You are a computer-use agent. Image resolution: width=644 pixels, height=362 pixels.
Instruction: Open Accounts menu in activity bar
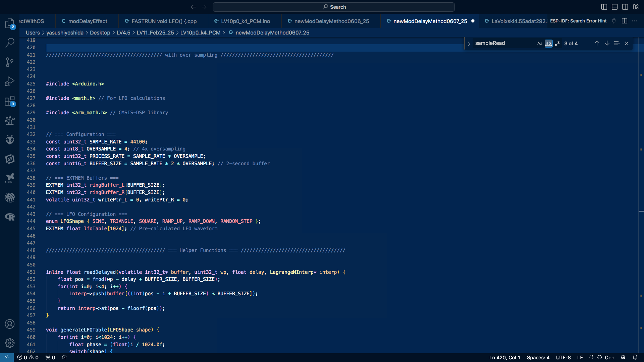point(10,324)
